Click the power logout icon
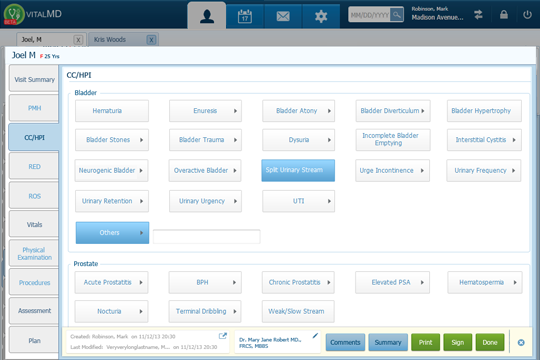 tap(527, 14)
